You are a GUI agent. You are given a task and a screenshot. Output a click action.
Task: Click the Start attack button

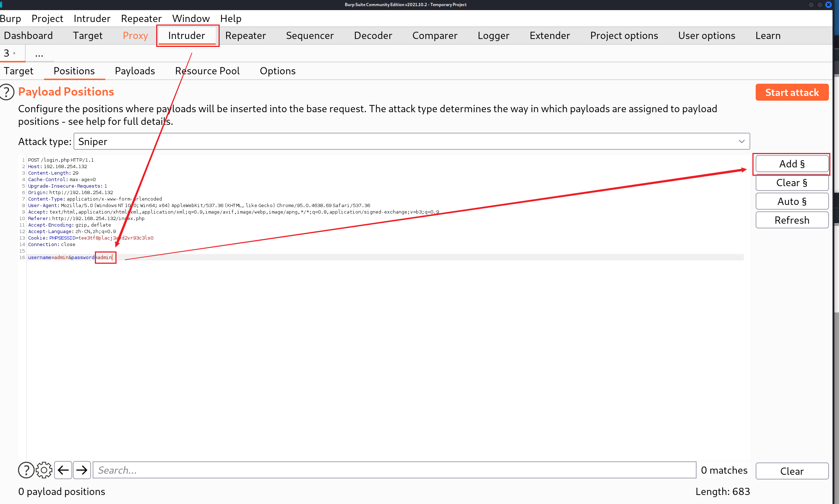click(792, 92)
